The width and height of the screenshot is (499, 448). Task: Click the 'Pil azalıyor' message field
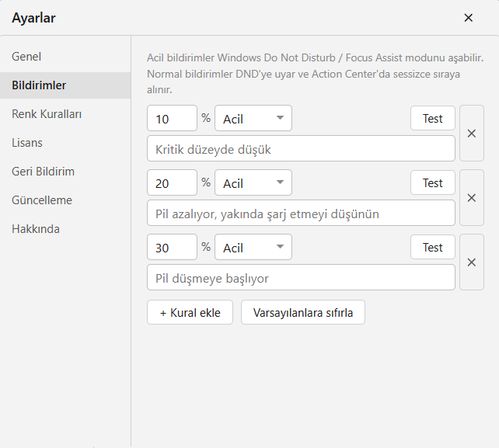click(301, 213)
